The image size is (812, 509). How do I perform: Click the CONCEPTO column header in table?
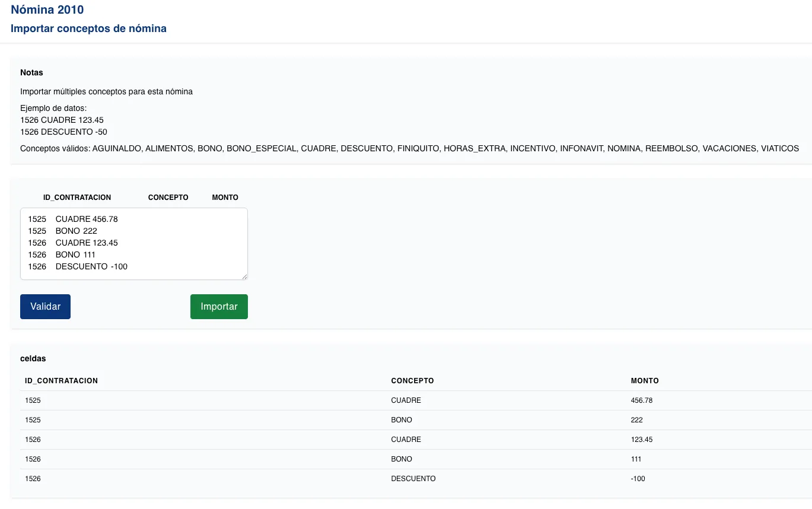coord(412,381)
